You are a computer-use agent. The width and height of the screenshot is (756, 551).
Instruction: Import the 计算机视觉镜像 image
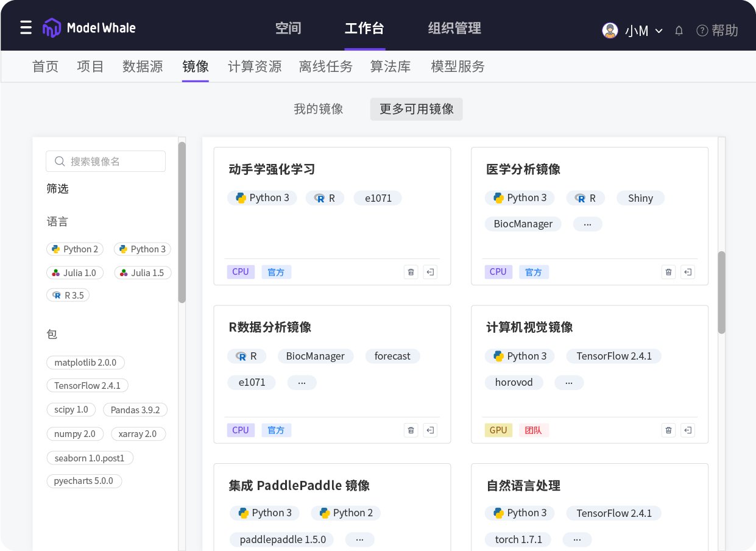point(688,430)
